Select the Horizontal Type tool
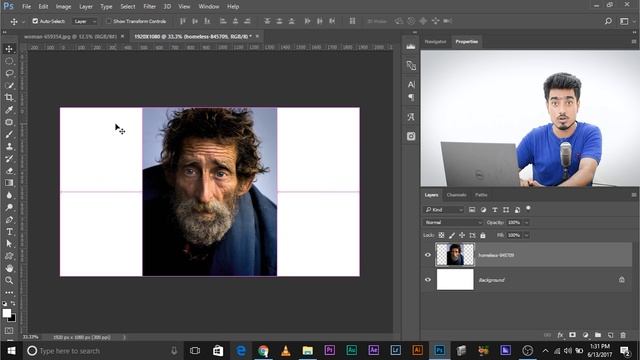Viewport: 640px width, 360px height. 9,232
